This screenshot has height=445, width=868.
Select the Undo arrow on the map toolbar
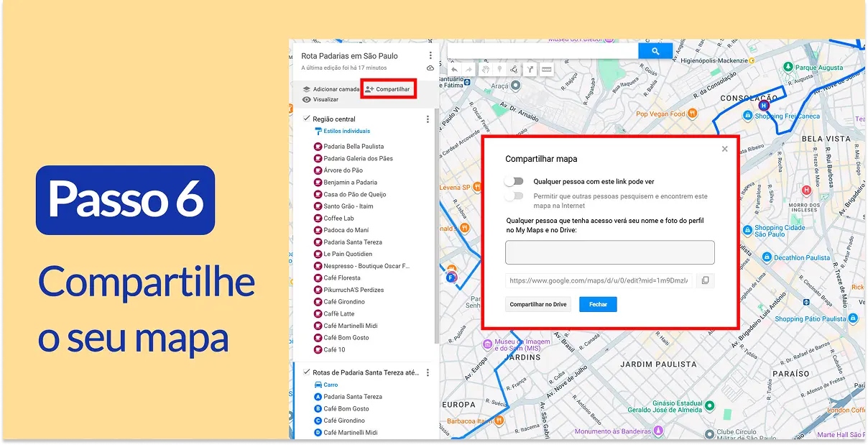point(454,69)
